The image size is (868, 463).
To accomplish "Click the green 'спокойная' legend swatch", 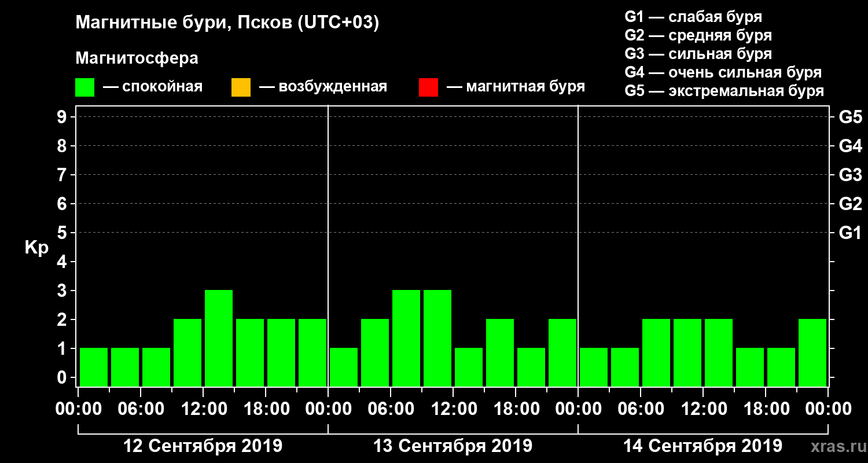I will pos(84,87).
